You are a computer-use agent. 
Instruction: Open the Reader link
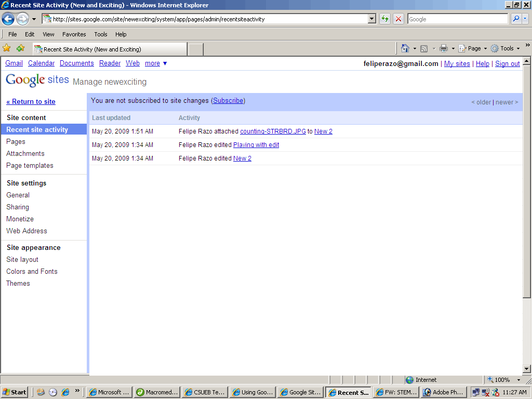point(110,63)
